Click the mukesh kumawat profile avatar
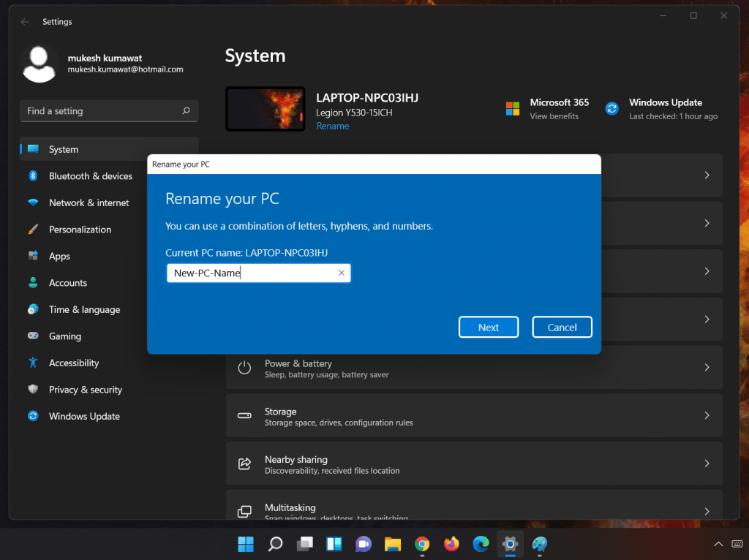The width and height of the screenshot is (749, 560). 39,64
